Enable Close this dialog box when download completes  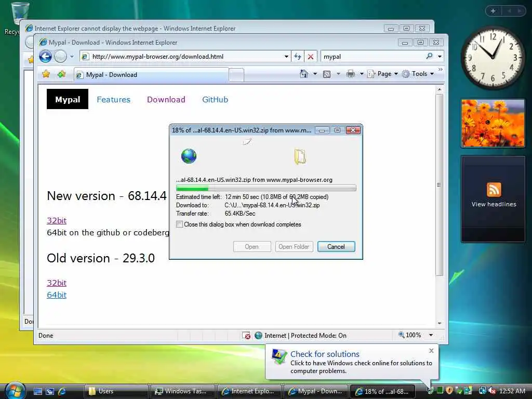(x=179, y=224)
